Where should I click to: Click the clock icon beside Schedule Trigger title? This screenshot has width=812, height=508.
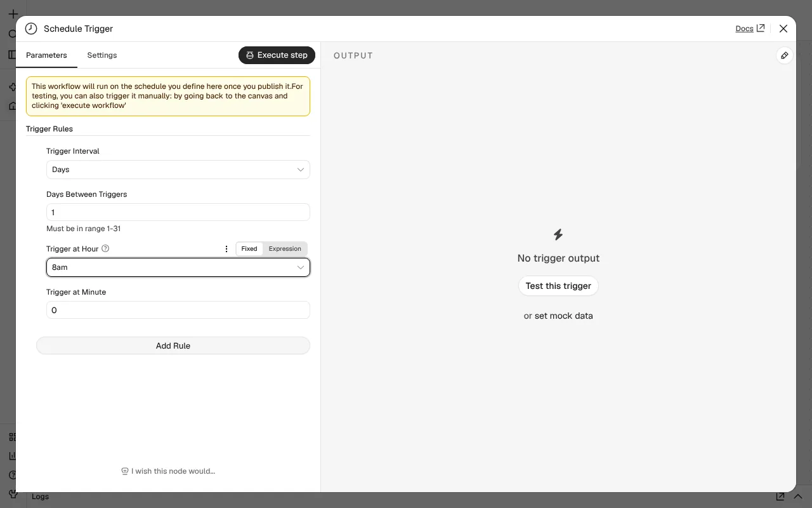click(x=31, y=29)
